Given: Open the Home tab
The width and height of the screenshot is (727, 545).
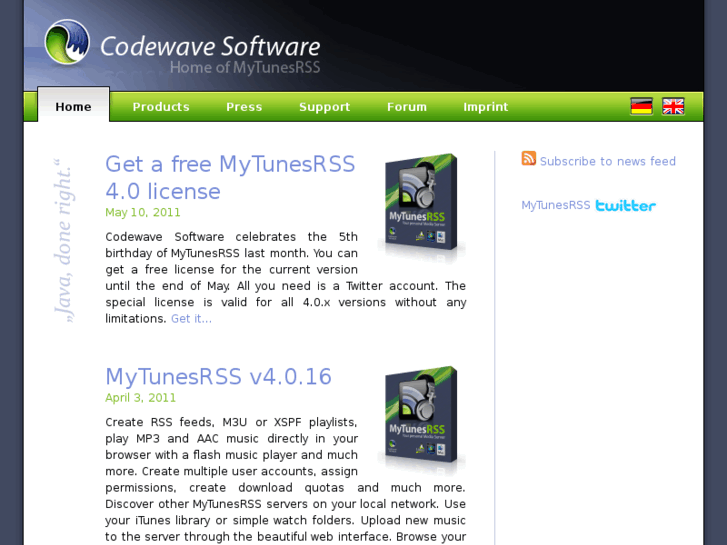Looking at the screenshot, I should coord(73,106).
